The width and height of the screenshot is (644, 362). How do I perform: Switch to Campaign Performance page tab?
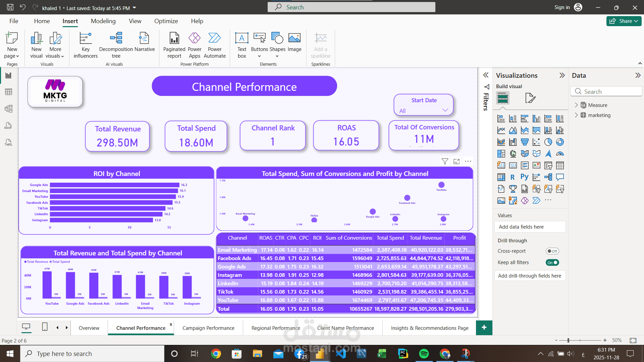coord(208,328)
